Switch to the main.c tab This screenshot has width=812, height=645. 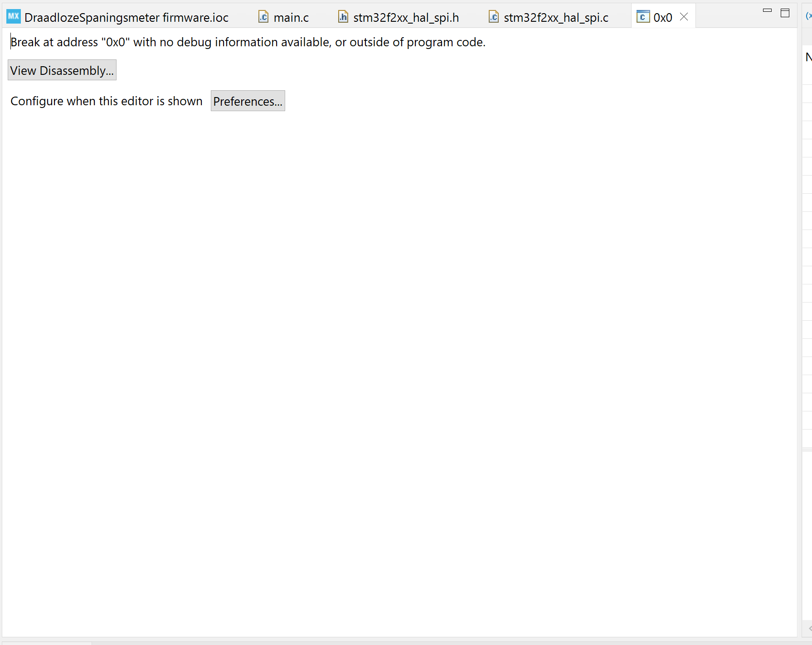click(x=291, y=18)
